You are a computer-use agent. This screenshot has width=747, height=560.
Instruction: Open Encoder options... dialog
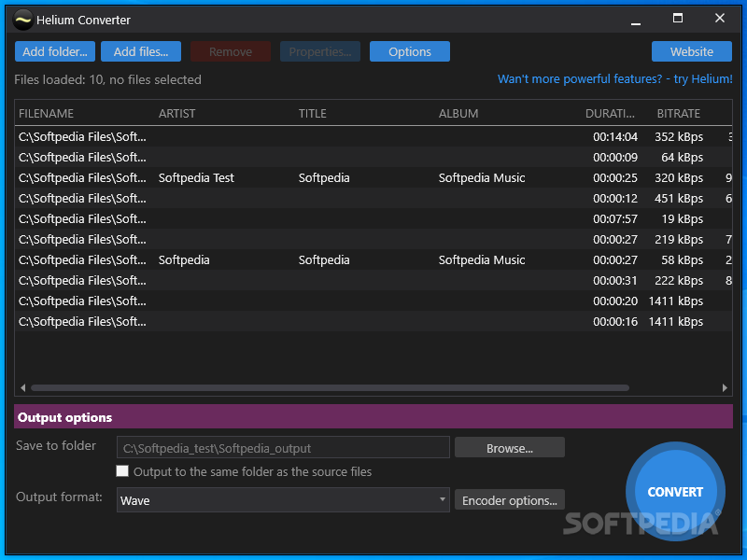point(509,500)
